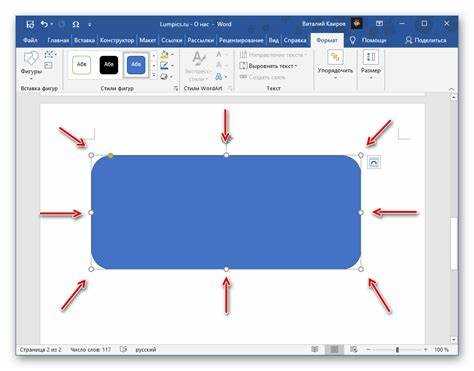Click the zoom slider handle
The width and height of the screenshot is (474, 371).
397,349
